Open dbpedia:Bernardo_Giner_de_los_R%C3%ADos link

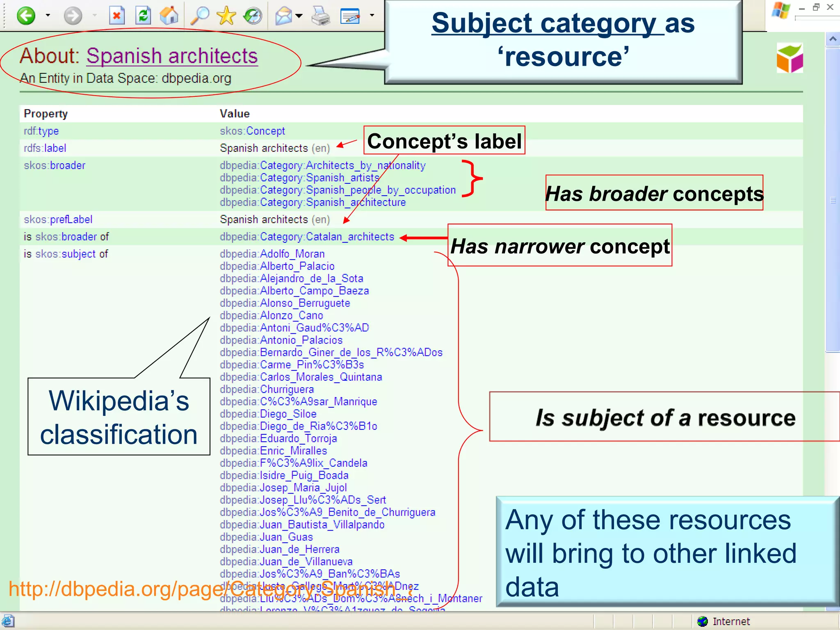click(331, 352)
